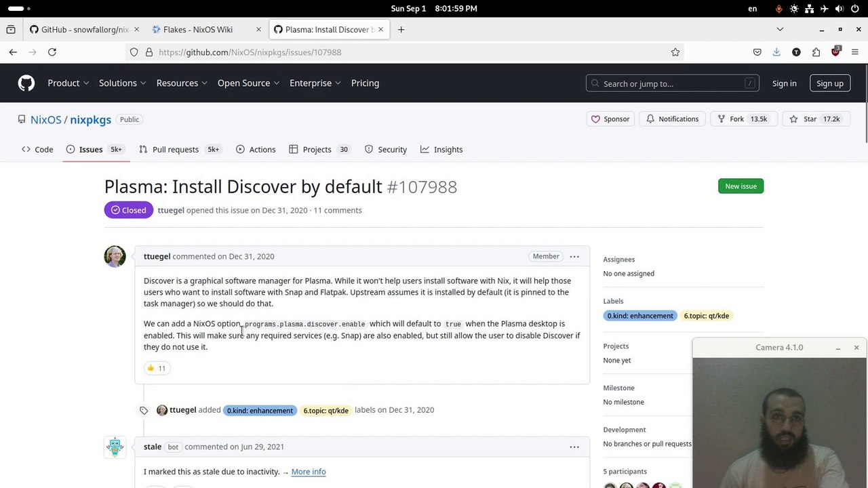Screen dimensions: 868x488
Task: Open the Pocket save icon
Action: 757,52
